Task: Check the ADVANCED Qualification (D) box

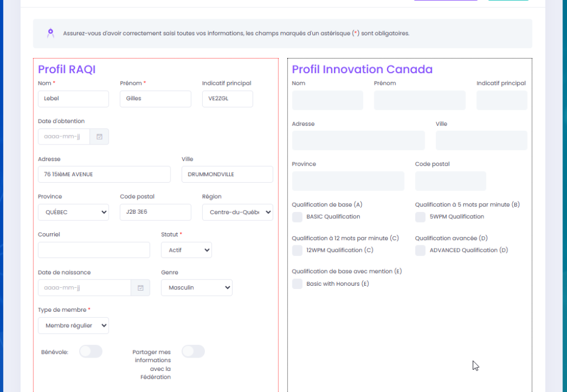Action: (x=421, y=250)
